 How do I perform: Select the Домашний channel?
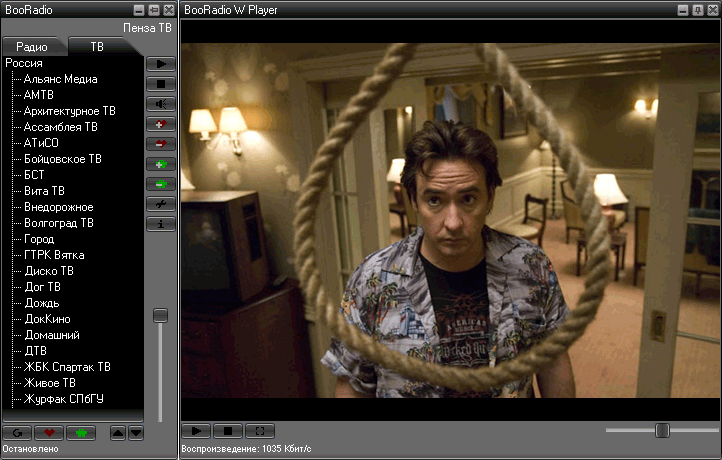point(52,335)
